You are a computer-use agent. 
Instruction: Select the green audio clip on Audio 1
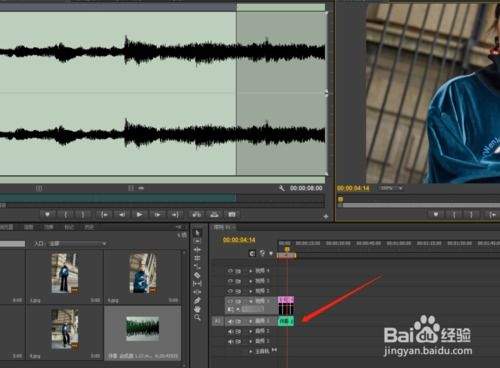coord(286,321)
